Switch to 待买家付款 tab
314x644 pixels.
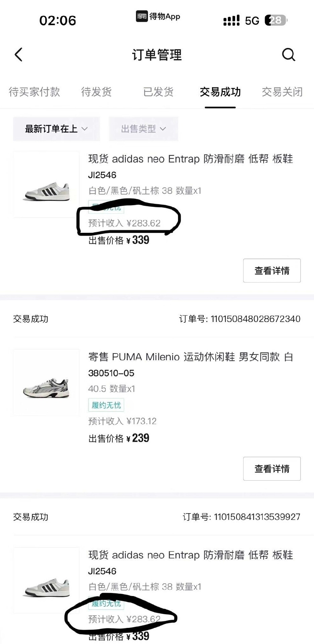click(34, 92)
